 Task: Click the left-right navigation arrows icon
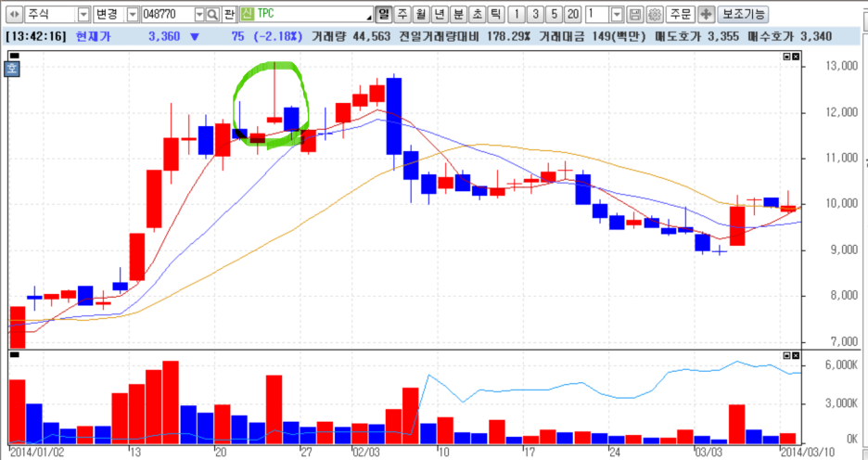click(x=15, y=15)
